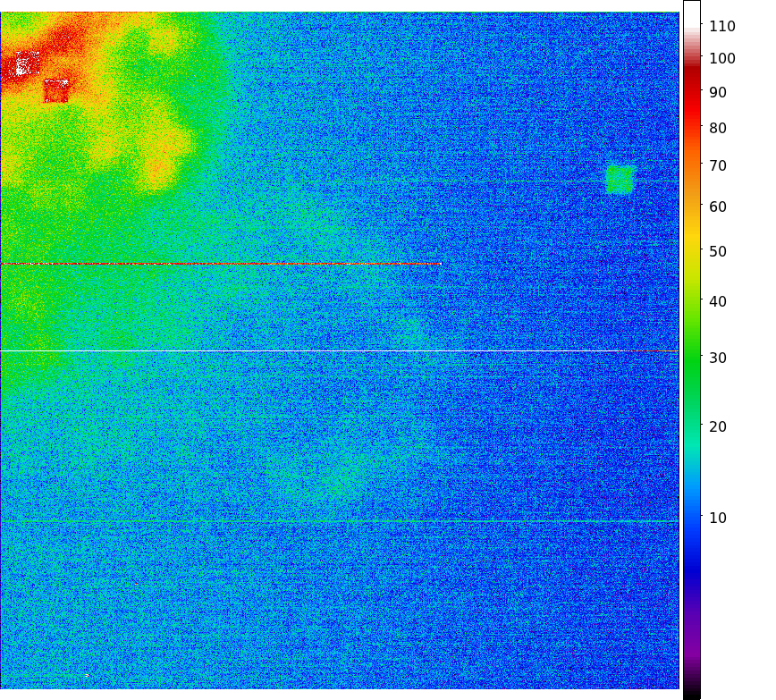The width and height of the screenshot is (776, 700).
Task: Click the 60 value on the color scale
Action: click(x=718, y=207)
